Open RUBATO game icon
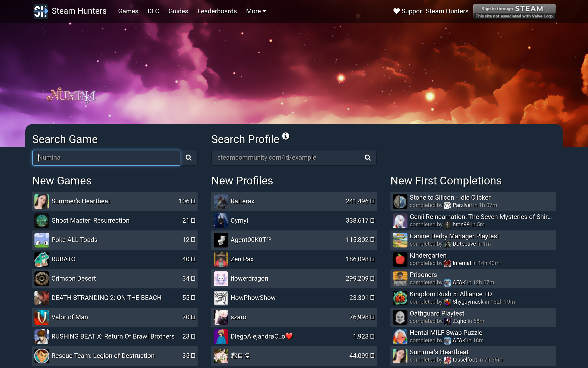 (42, 259)
